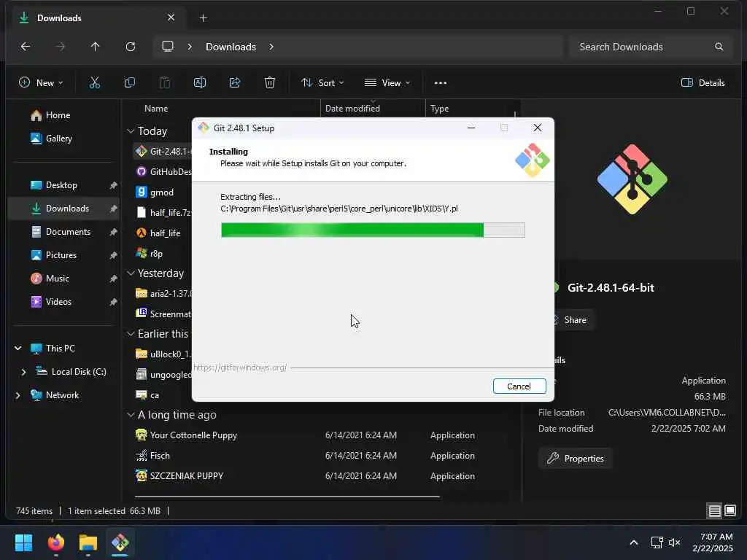Cancel the Git installation
Viewport: 747px width, 560px height.
coord(519,386)
